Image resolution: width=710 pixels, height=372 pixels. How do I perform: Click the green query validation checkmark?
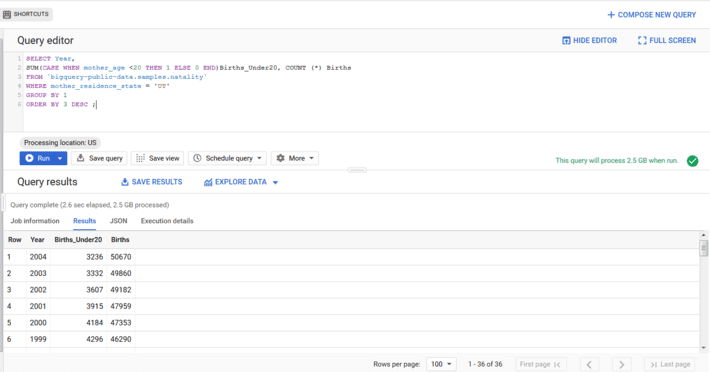tap(692, 161)
